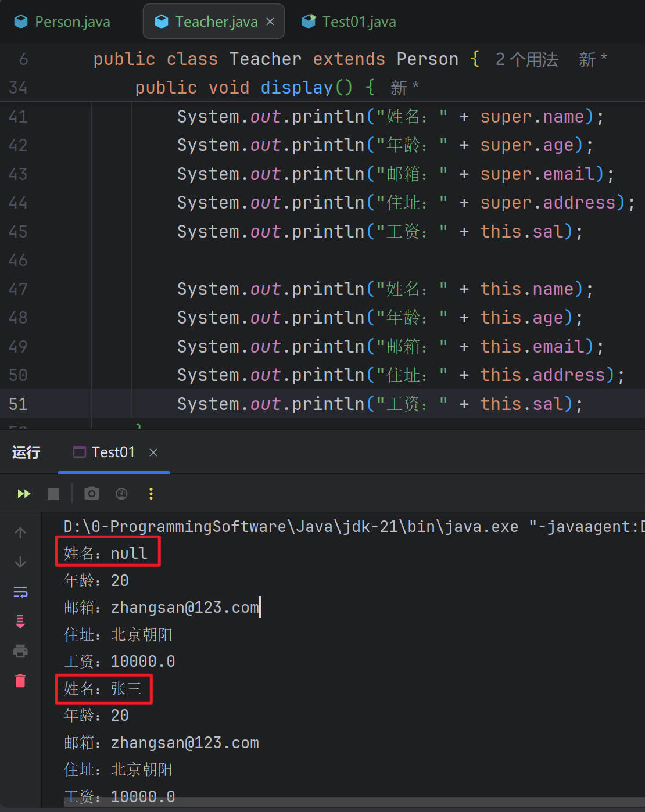The height and width of the screenshot is (812, 645).
Task: Toggle soft-wrap in the console
Action: point(20,592)
